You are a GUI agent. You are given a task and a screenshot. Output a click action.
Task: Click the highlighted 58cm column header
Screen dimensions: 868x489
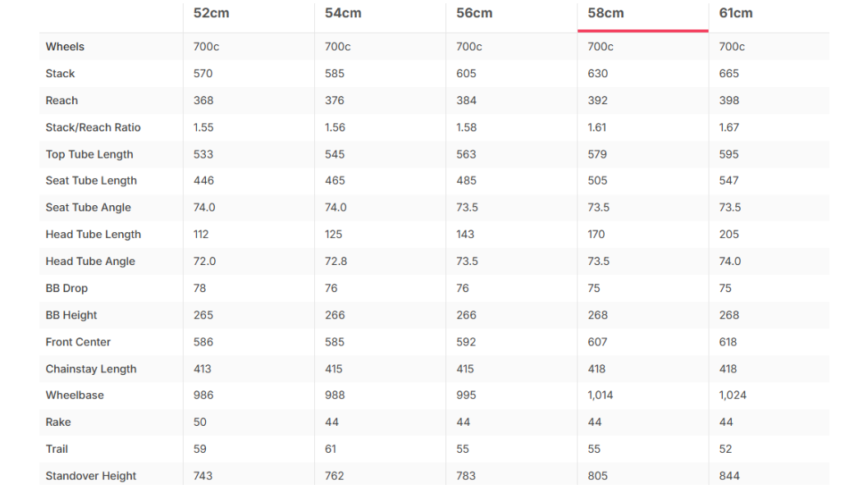[x=605, y=13]
